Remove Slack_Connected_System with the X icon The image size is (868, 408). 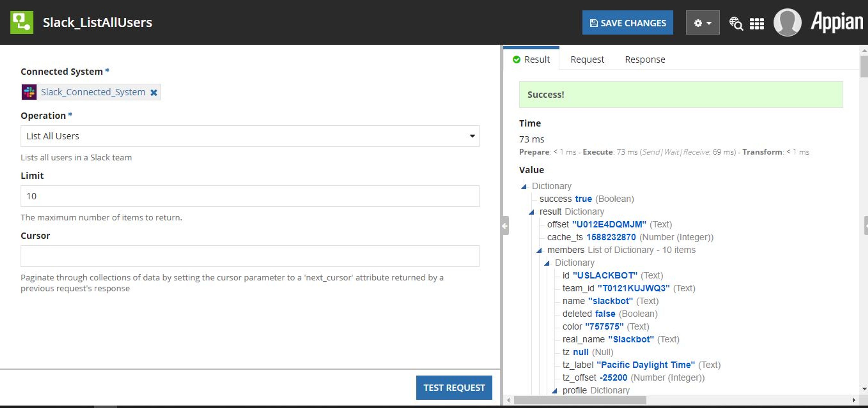point(154,92)
